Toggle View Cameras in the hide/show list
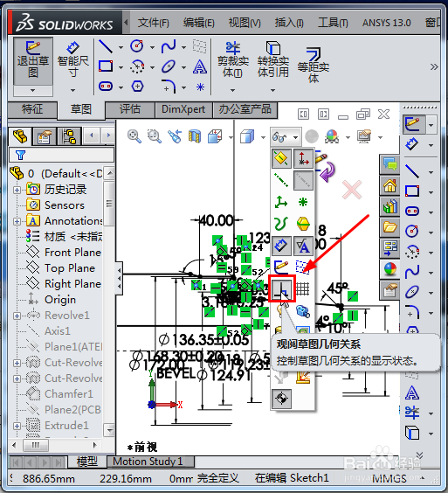448x493 pixels. (303, 311)
